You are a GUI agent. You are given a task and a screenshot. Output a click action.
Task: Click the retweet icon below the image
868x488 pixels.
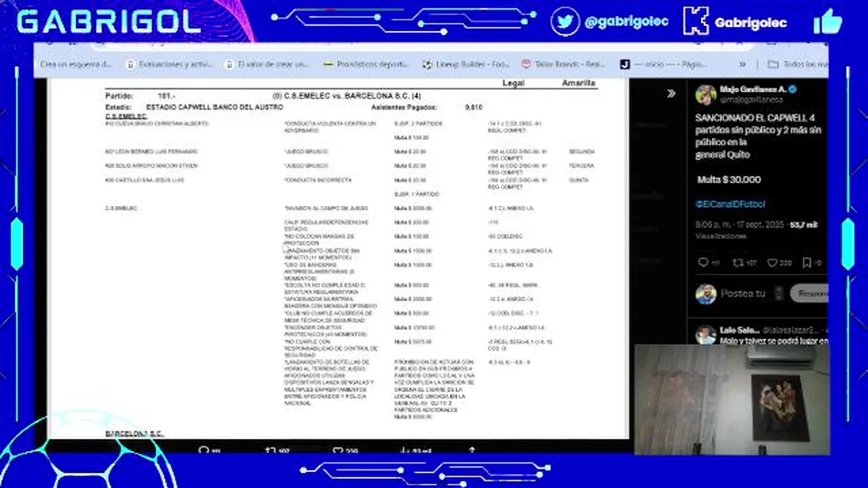pos(270,450)
